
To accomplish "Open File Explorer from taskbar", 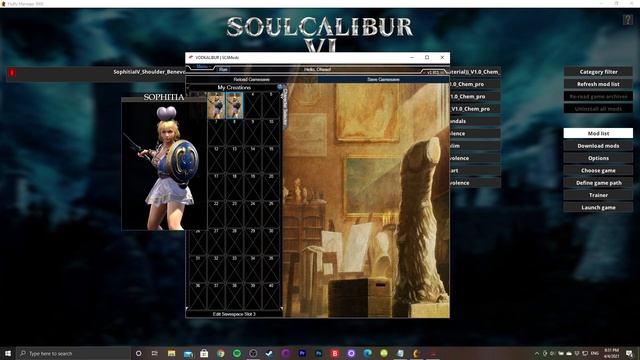I will pyautogui.click(x=171, y=353).
